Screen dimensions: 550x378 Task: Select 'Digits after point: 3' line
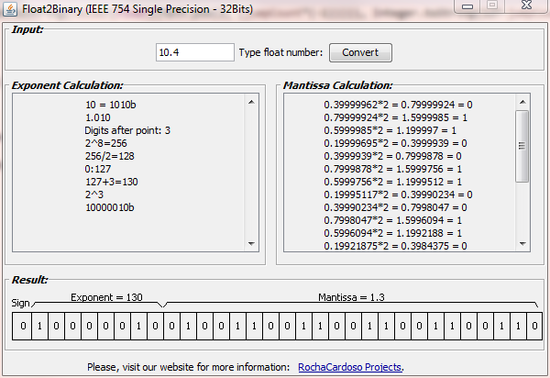(127, 130)
